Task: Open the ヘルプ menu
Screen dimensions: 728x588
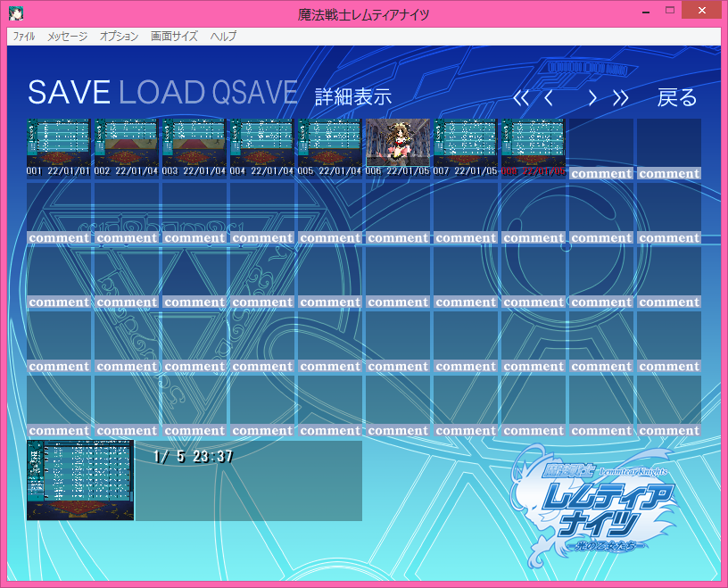Action: (x=223, y=37)
